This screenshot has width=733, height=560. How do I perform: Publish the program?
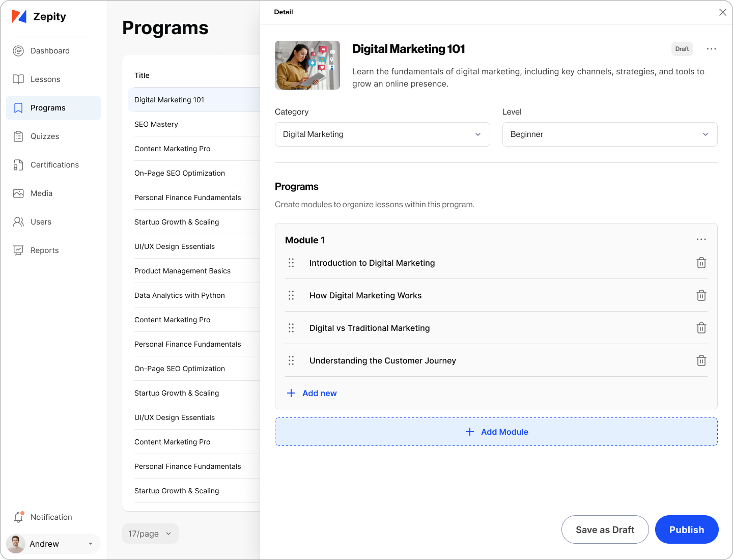(x=686, y=529)
